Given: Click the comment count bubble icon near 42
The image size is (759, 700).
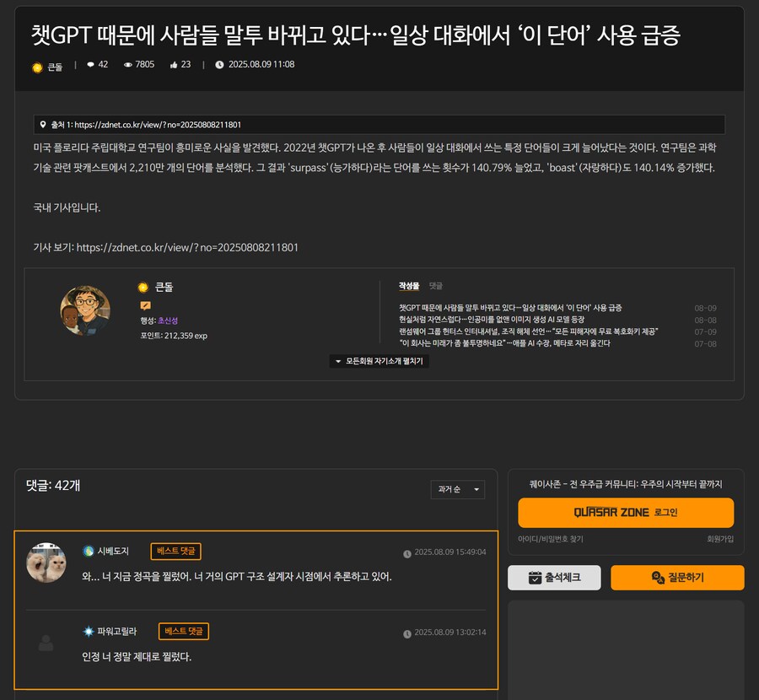Looking at the screenshot, I should pos(90,64).
